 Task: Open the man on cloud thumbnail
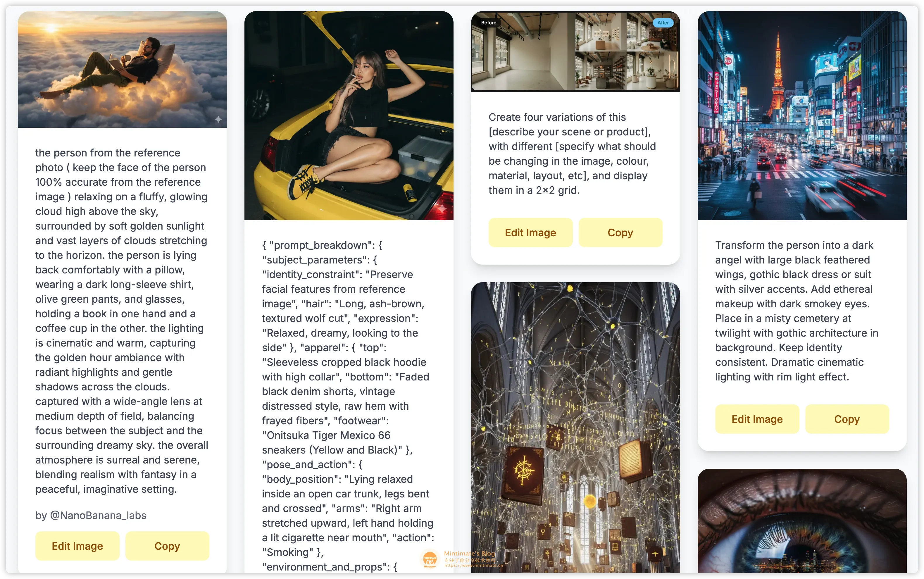122,69
